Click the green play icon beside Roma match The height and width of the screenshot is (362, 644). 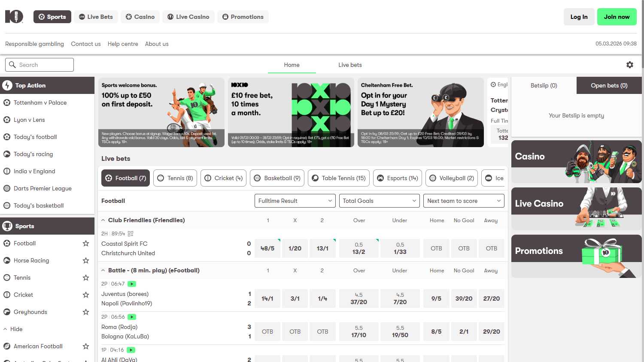coord(131,317)
